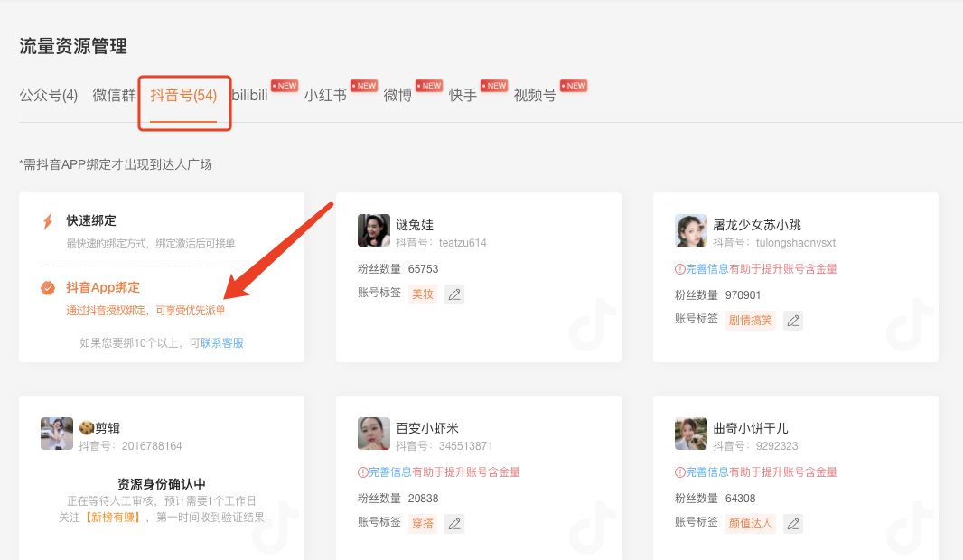Open the 视频号 tab
Screen dimensions: 963x560
click(x=535, y=95)
